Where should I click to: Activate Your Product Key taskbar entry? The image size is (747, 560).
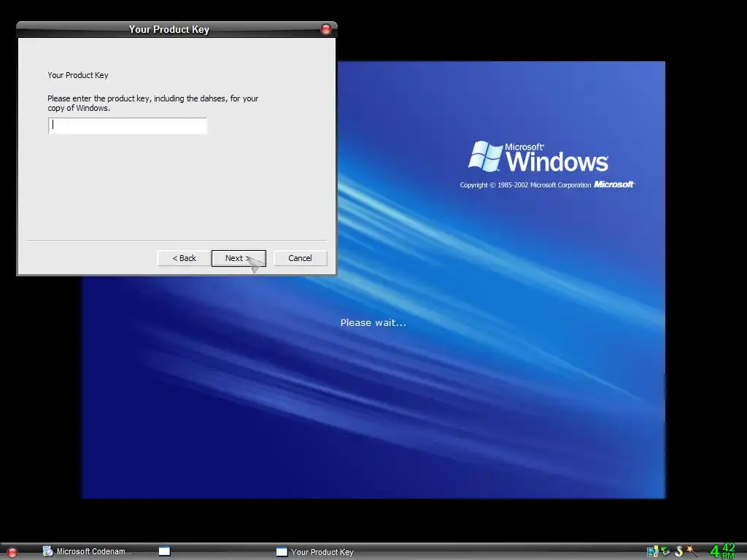tap(315, 552)
